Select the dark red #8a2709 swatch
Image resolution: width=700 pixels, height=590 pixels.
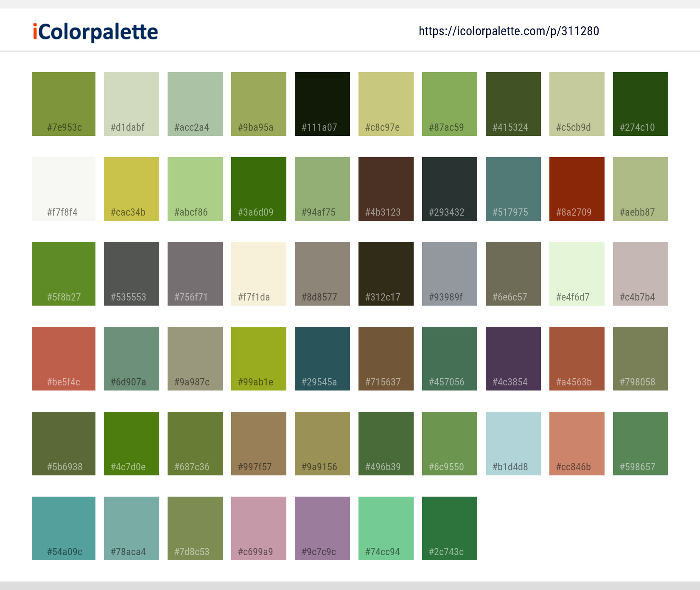(577, 188)
